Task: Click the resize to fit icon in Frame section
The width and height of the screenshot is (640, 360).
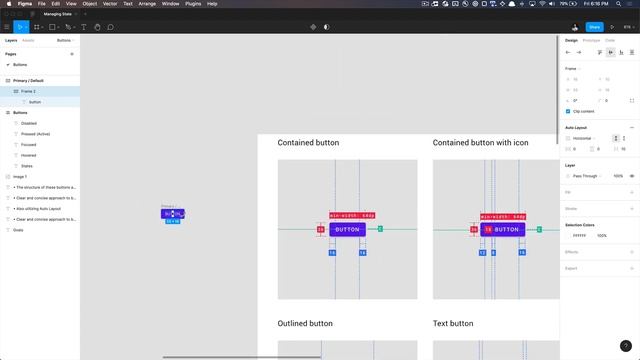Action: [632, 100]
